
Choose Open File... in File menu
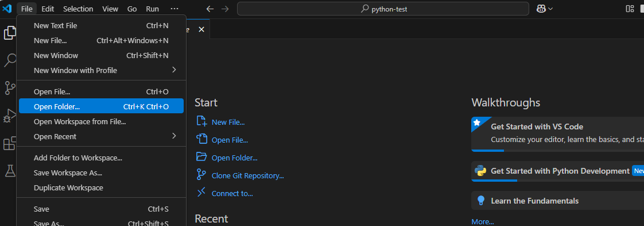[x=101, y=91]
